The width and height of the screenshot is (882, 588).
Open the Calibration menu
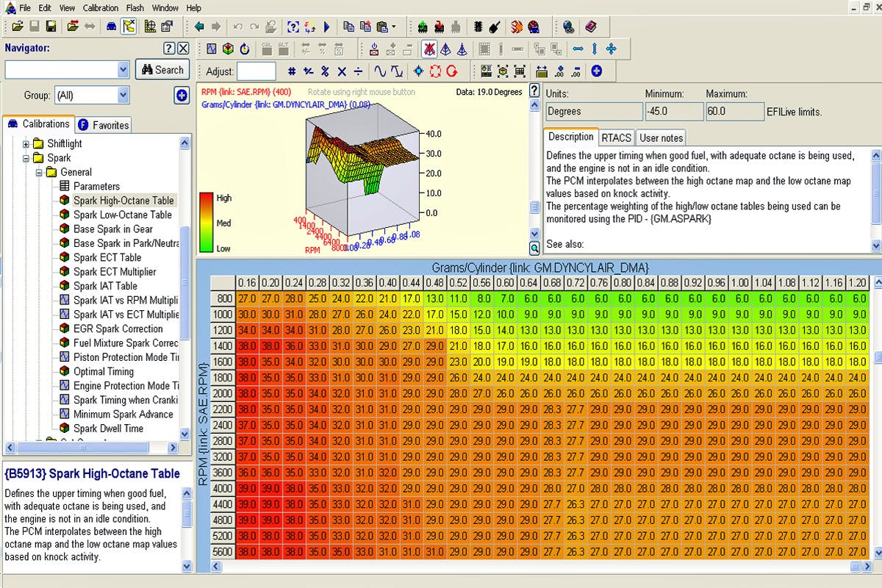(100, 8)
